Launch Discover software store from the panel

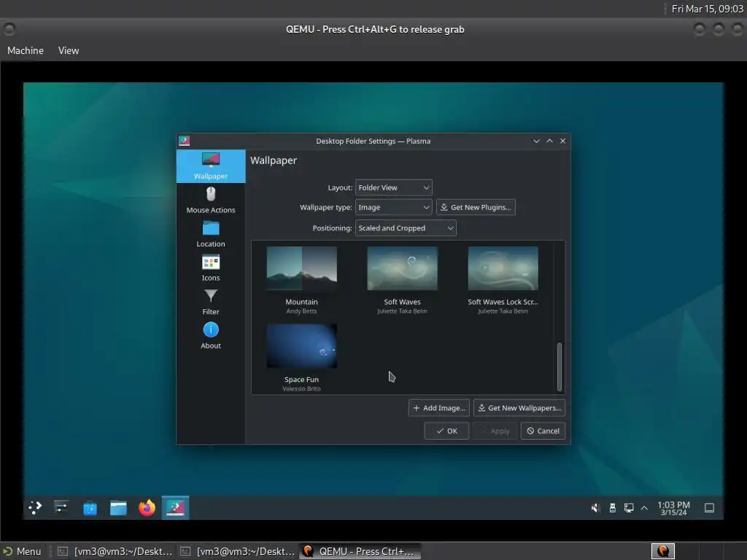90,508
